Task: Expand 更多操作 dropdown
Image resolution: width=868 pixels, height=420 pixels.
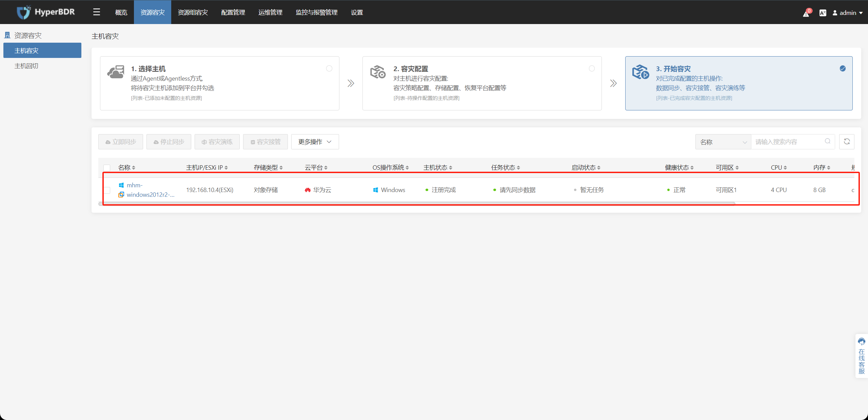Action: (315, 142)
